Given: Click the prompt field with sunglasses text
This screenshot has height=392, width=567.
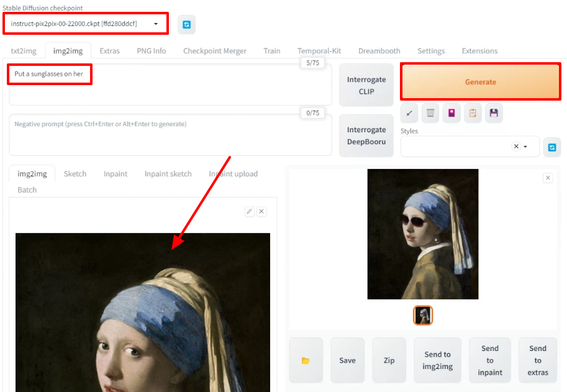Looking at the screenshot, I should click(x=170, y=85).
